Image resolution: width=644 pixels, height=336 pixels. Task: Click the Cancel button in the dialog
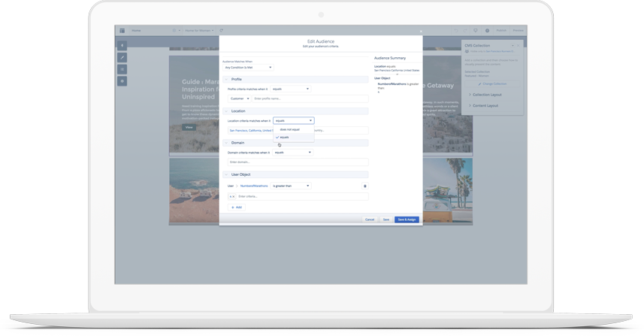pos(370,219)
